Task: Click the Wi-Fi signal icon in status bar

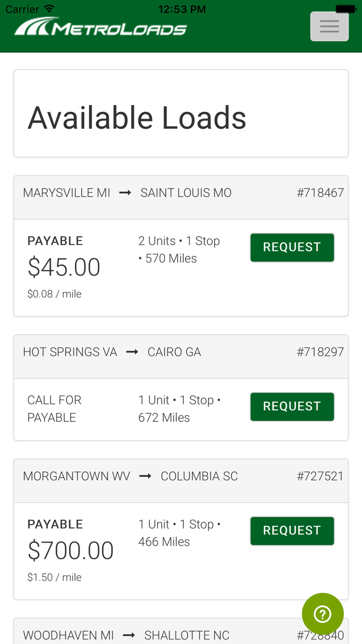Action: (48, 8)
